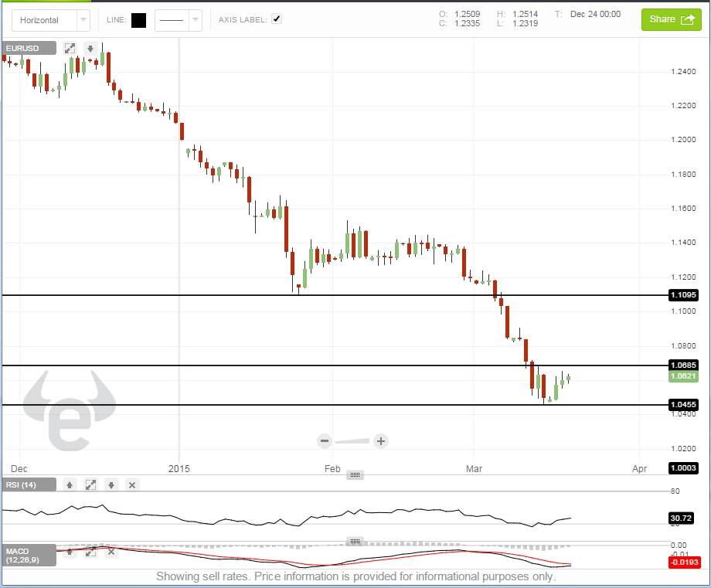Click the 2015 date axis label

tap(179, 469)
